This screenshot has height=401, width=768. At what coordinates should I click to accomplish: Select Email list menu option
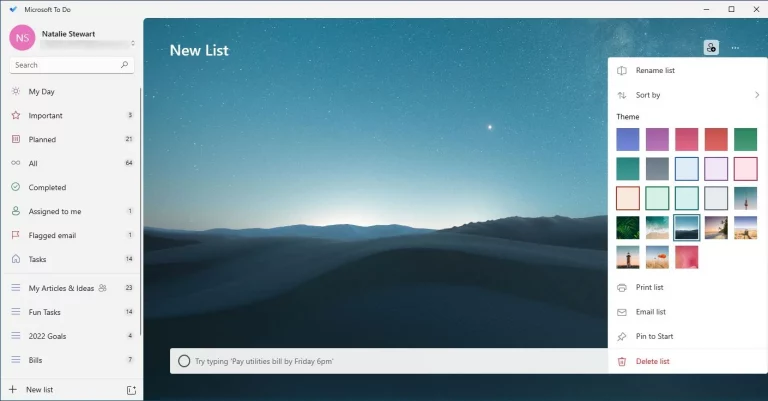(x=651, y=312)
